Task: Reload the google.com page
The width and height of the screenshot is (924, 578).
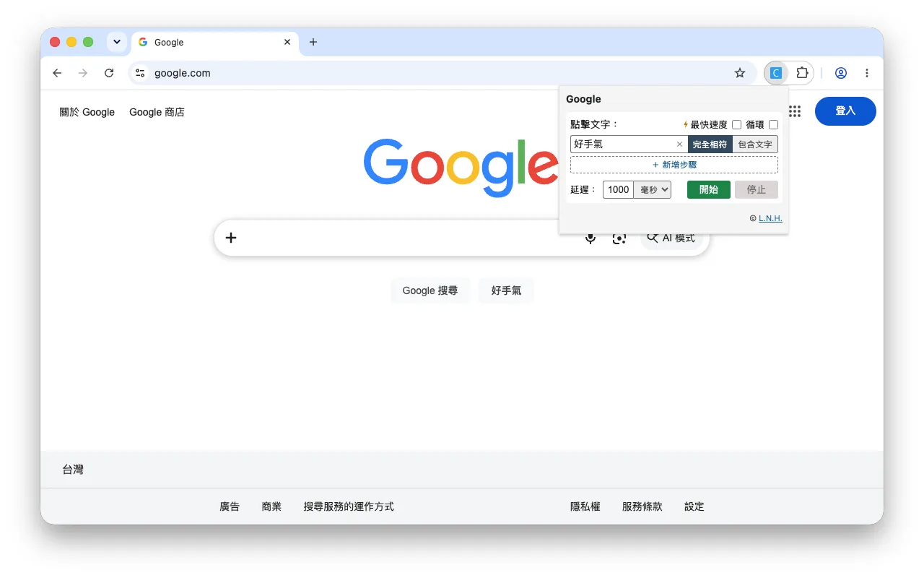Action: tap(109, 73)
